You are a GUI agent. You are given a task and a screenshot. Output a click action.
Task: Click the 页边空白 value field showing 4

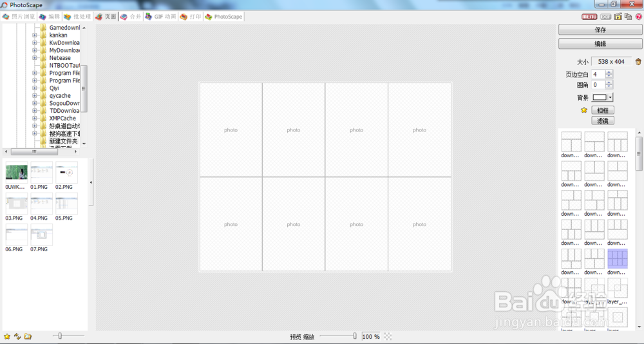pos(598,74)
